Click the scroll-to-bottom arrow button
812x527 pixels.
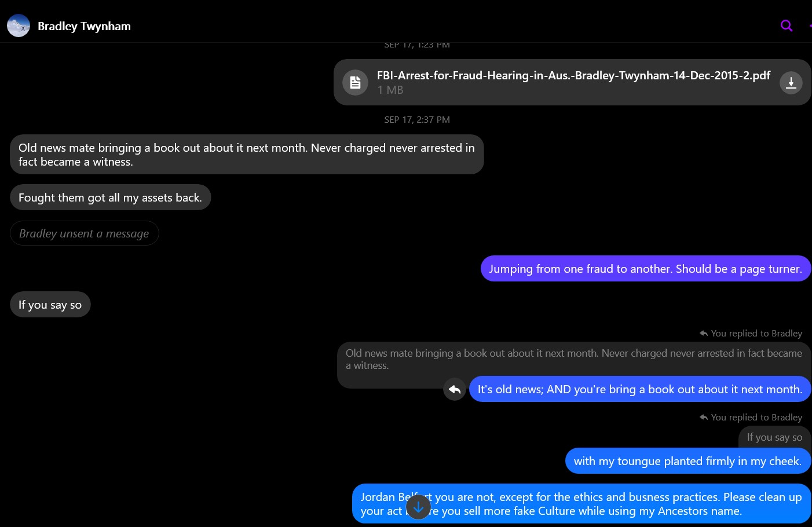tap(418, 507)
